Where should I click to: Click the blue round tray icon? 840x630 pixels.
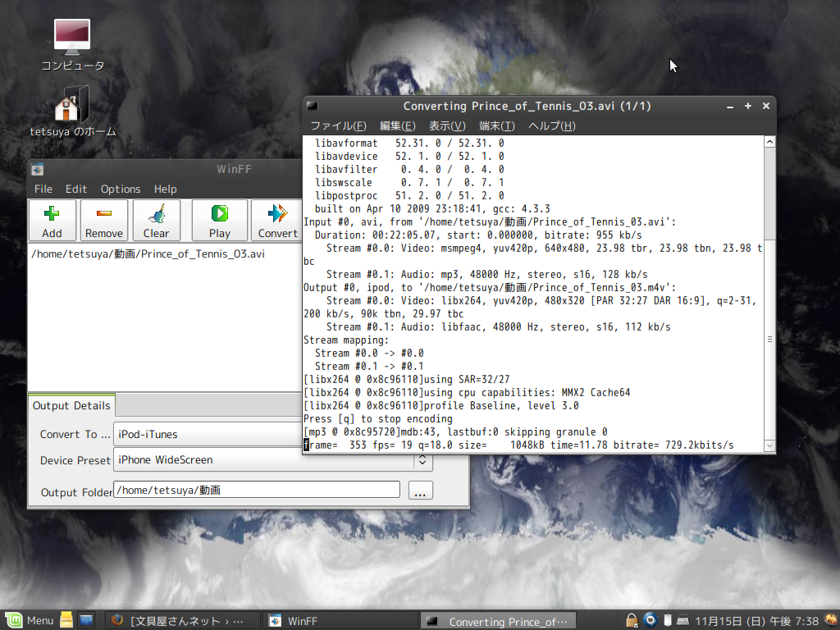pos(651,620)
